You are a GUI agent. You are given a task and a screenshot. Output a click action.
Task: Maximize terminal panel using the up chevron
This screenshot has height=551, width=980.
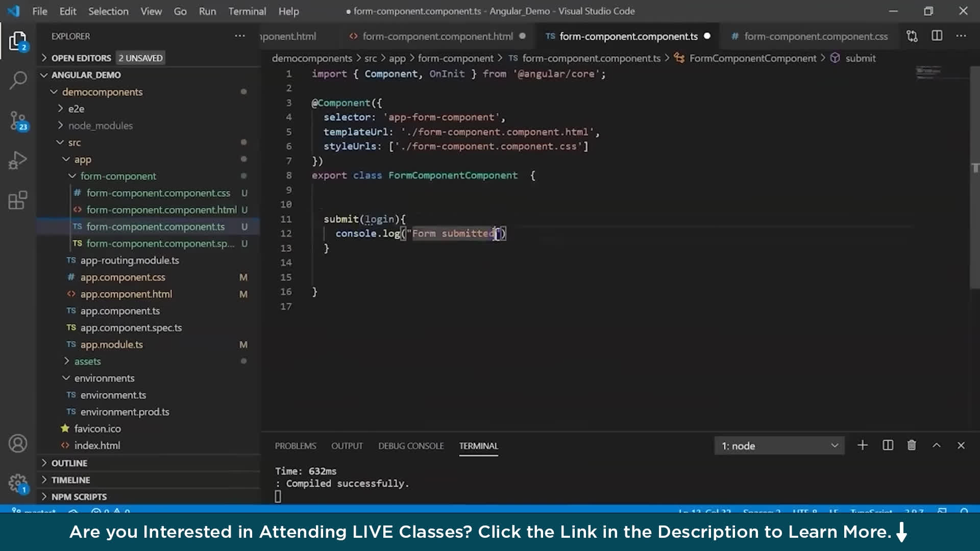pyautogui.click(x=937, y=445)
